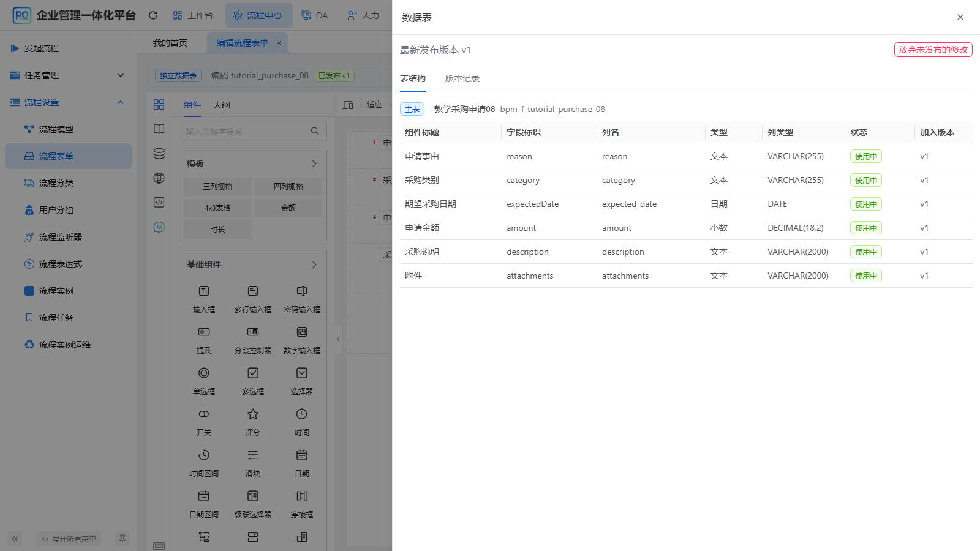Switch to the 版本记录 tab
Viewport: 980px width, 551px height.
point(462,78)
